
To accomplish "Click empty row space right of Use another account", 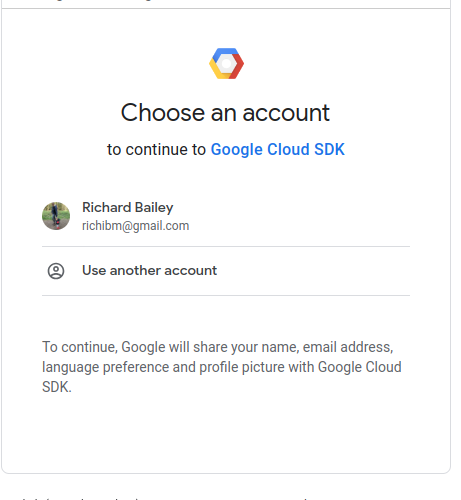I will click(x=313, y=271).
